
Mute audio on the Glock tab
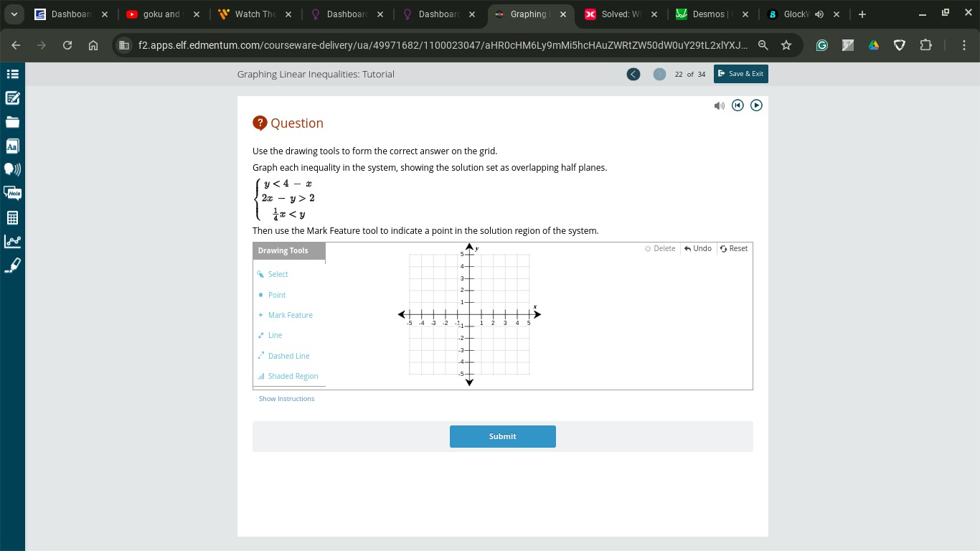pos(819,14)
